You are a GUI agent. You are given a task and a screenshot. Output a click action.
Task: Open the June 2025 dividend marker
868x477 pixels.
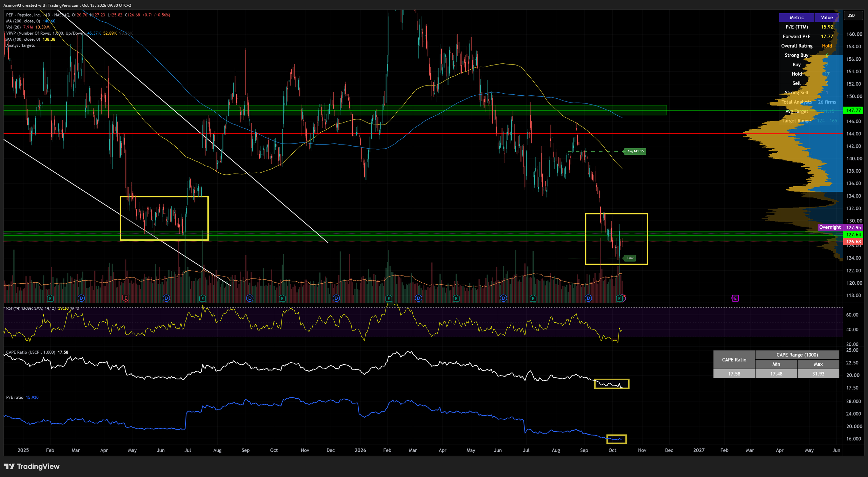coord(166,298)
